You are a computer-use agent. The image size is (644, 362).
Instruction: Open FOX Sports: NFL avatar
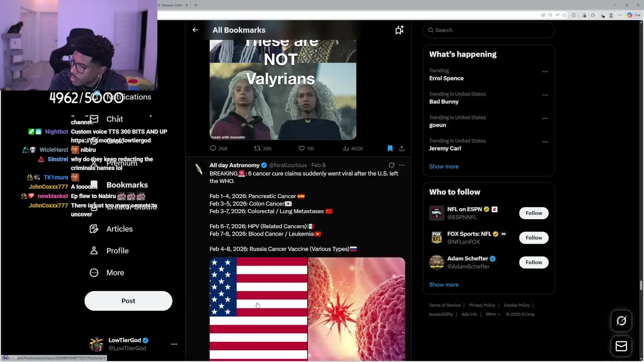437,238
